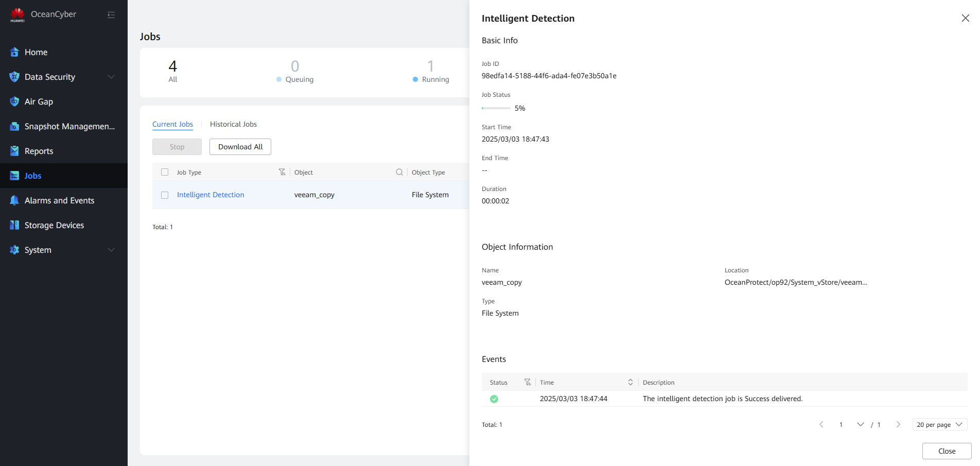Sort events by the Time column arrows
The width and height of the screenshot is (980, 466).
[630, 382]
